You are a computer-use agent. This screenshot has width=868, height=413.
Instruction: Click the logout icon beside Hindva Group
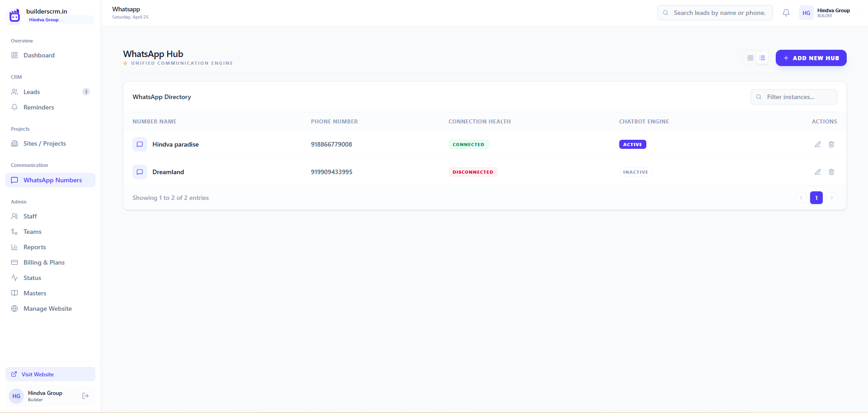85,396
